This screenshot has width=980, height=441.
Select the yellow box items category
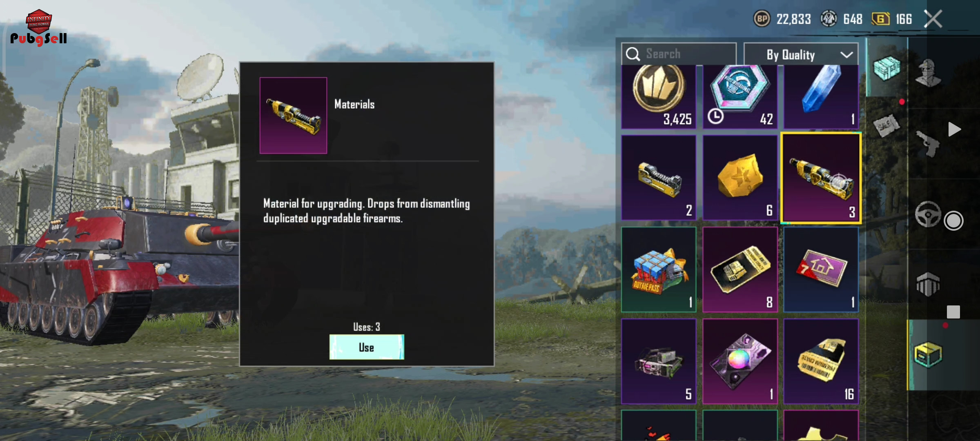(x=928, y=354)
